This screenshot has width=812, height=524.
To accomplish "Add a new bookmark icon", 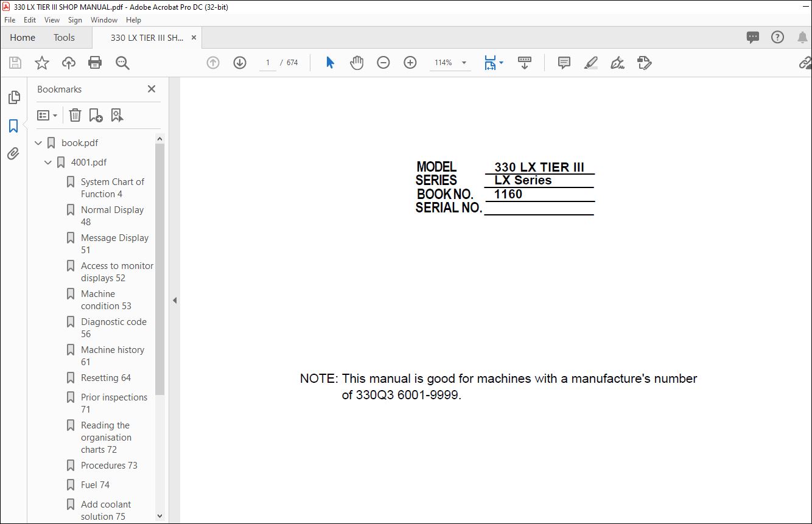I will coord(96,115).
